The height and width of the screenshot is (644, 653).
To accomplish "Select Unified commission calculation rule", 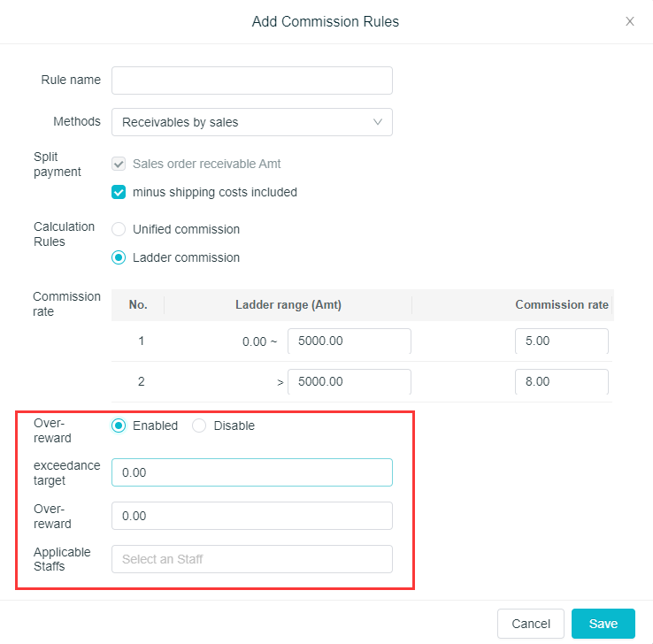I will pos(119,229).
